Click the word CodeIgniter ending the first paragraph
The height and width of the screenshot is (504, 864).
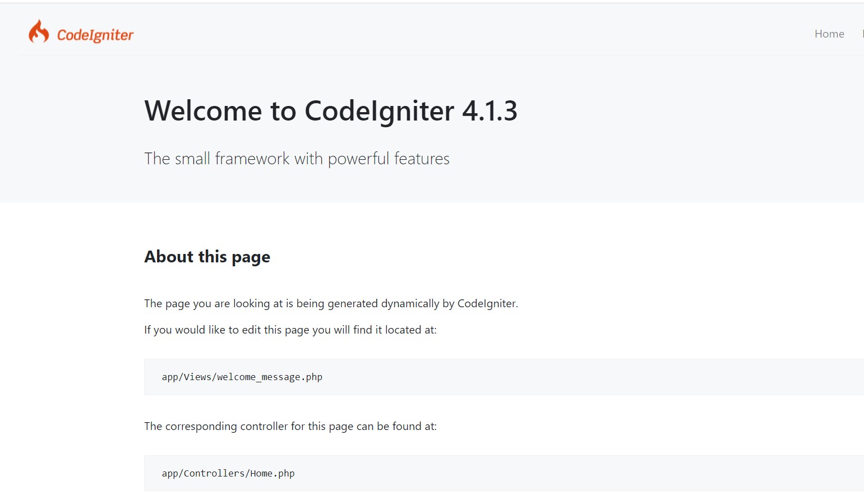coord(487,303)
